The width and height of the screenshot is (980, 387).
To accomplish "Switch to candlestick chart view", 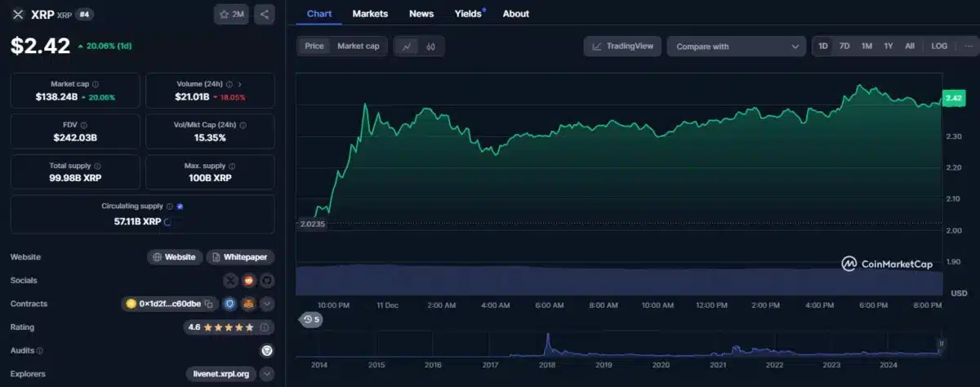I will click(x=430, y=47).
